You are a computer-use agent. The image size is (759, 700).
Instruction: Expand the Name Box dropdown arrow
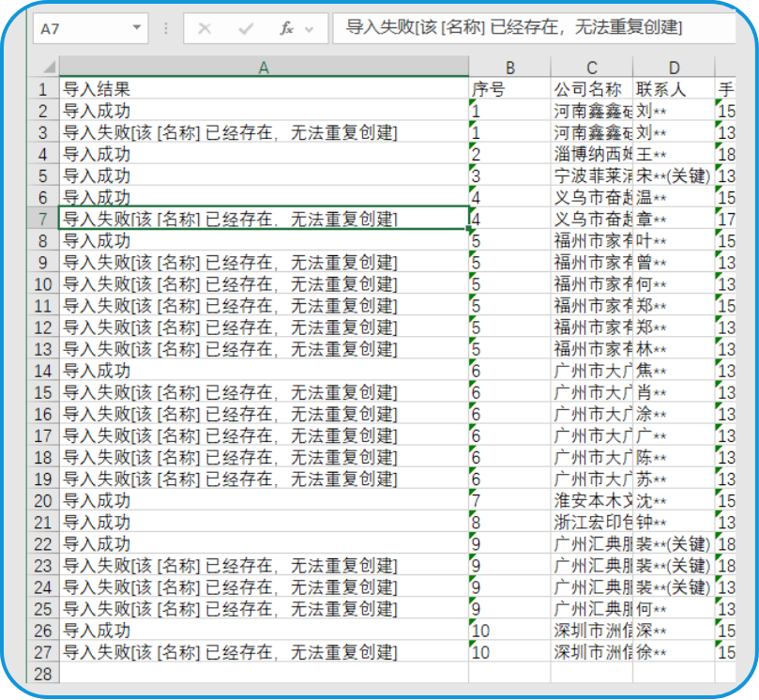(x=137, y=29)
